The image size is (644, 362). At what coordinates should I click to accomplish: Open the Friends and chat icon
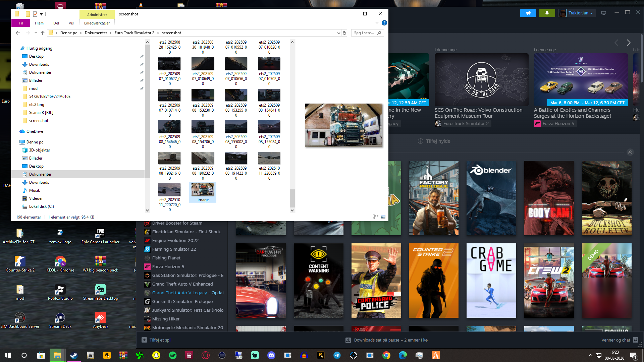(x=636, y=340)
